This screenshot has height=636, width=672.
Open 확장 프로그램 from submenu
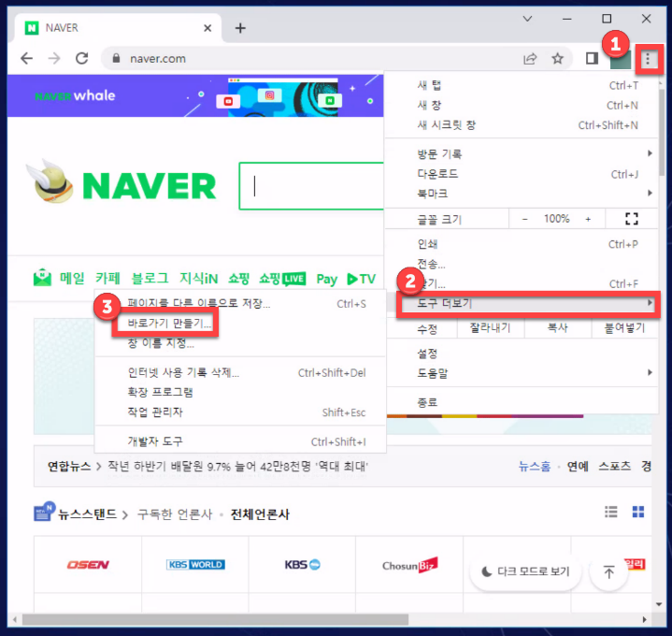tap(240, 393)
